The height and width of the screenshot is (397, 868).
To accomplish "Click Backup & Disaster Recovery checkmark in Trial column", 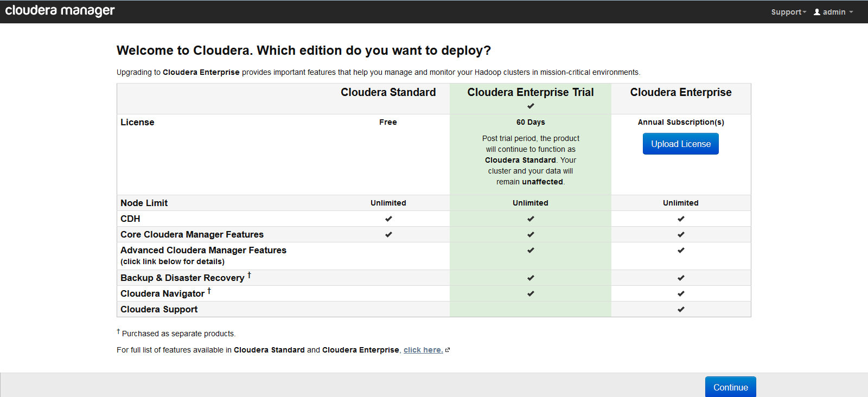I will 531,278.
